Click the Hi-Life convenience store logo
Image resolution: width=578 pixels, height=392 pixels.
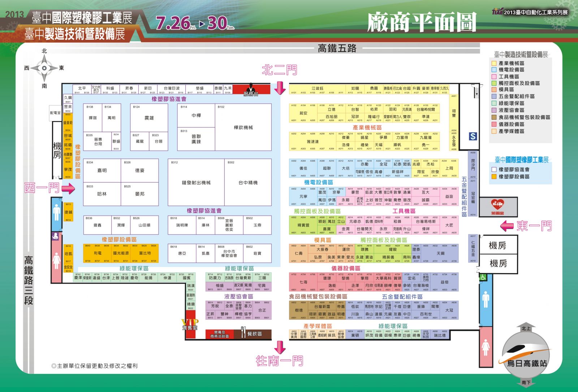click(497, 206)
